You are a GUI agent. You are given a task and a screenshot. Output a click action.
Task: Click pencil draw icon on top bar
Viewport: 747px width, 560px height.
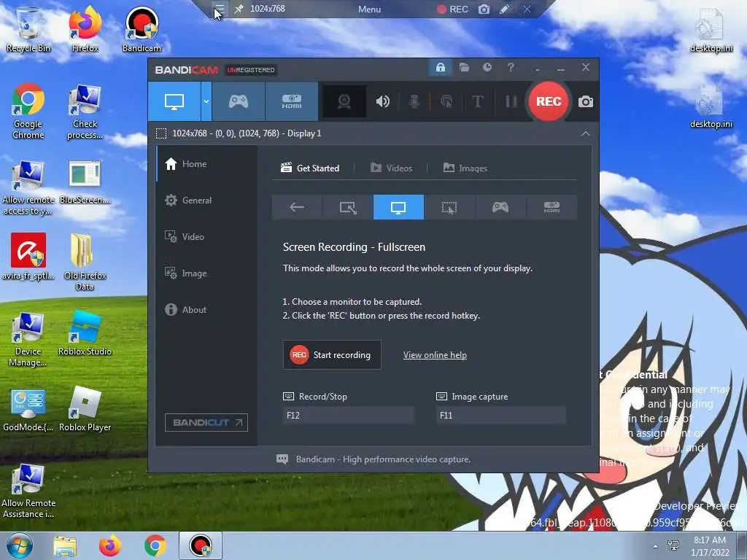point(504,9)
